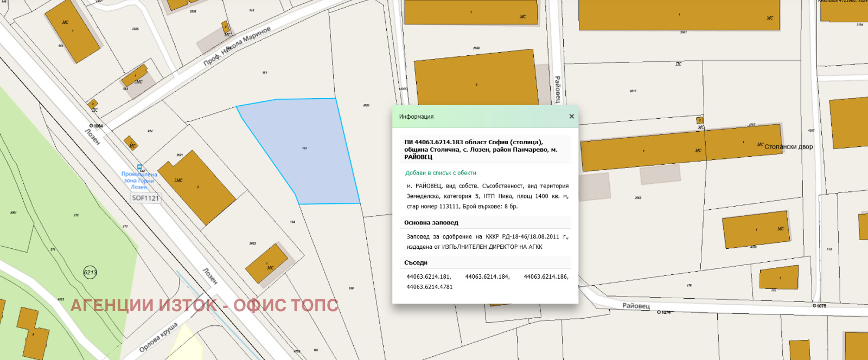
Task: Open neighbor parcel 44063.6214.186
Action: click(x=546, y=277)
